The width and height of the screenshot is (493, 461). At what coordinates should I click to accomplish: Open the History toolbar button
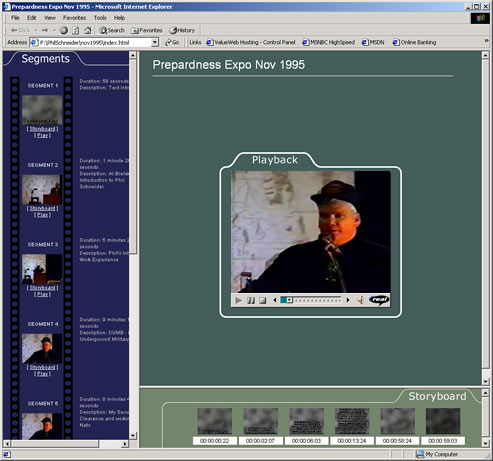tap(182, 30)
